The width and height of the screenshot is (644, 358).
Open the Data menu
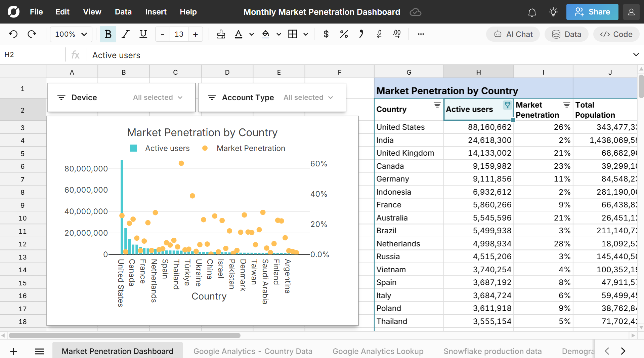123,12
